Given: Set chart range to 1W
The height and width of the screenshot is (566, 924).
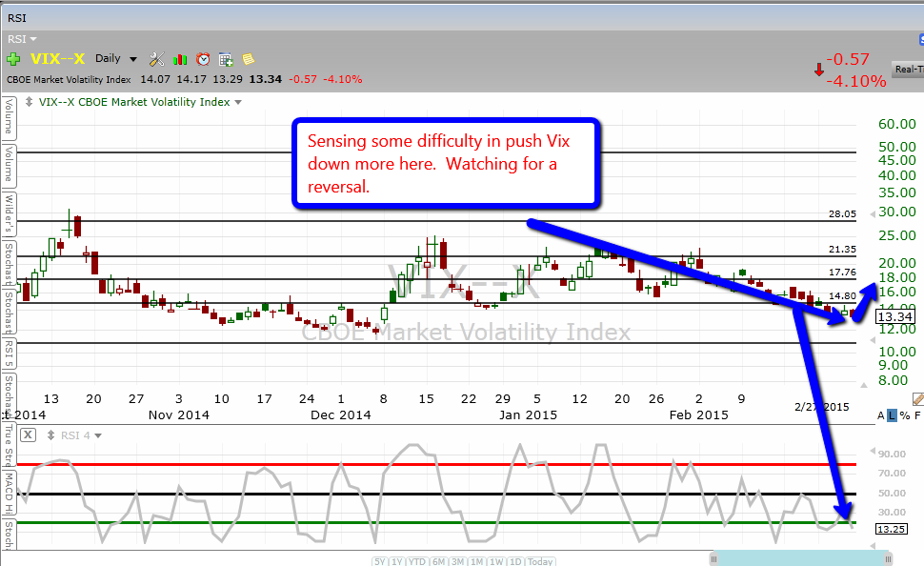Looking at the screenshot, I should tap(496, 561).
